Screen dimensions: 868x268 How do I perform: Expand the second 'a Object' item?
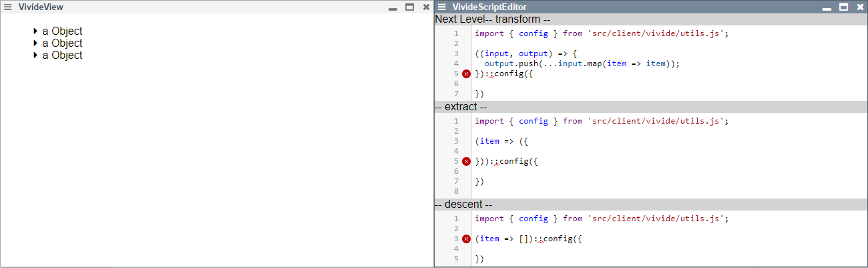coord(35,43)
